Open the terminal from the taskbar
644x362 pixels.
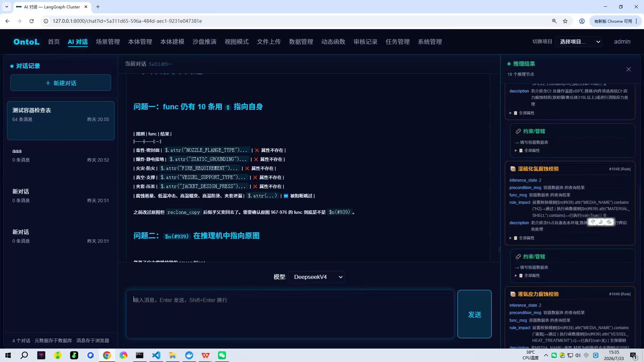[140, 355]
